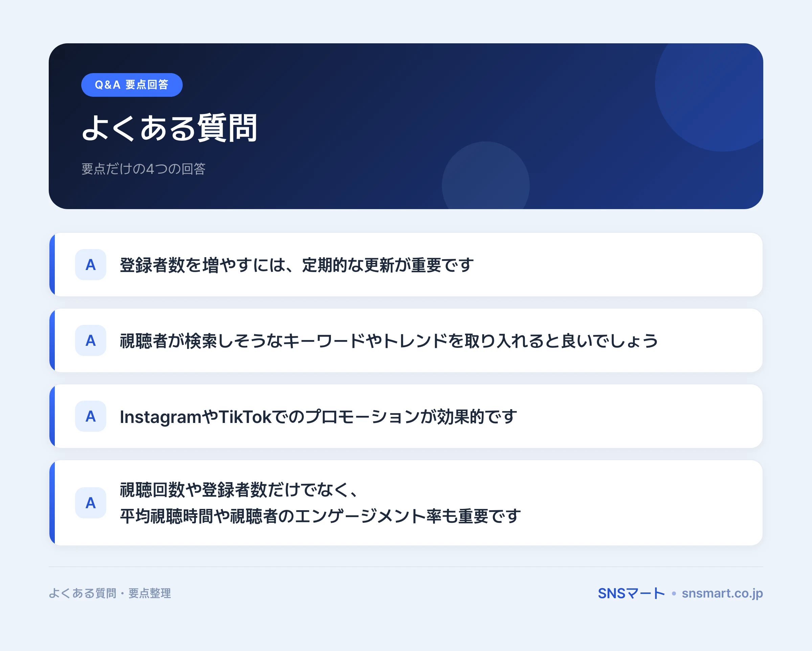Click footer text よくある質問・要点整理
Viewport: 812px width, 651px height.
click(110, 593)
